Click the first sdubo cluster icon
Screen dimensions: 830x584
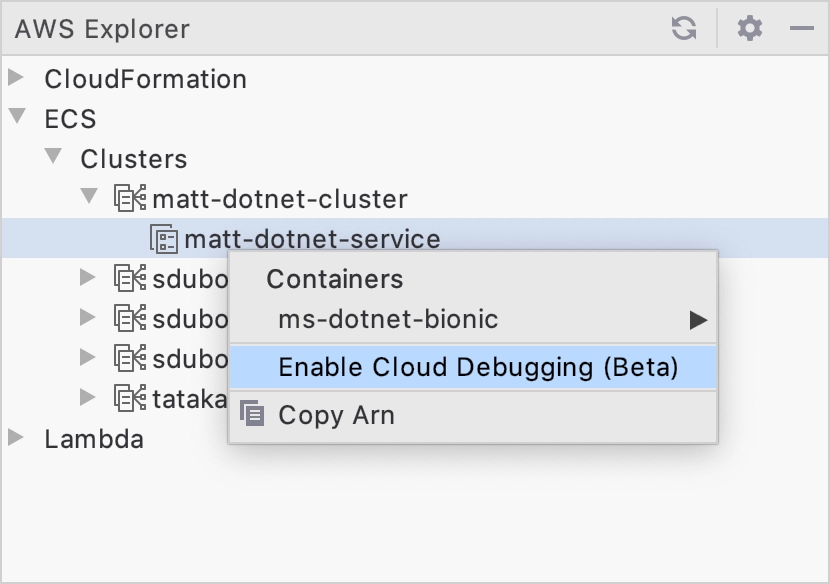(x=130, y=278)
